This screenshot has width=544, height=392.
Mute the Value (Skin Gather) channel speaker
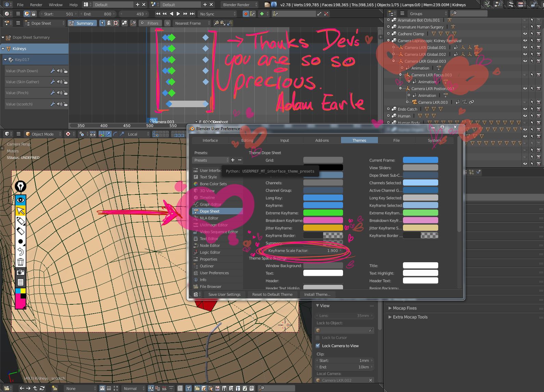click(59, 82)
